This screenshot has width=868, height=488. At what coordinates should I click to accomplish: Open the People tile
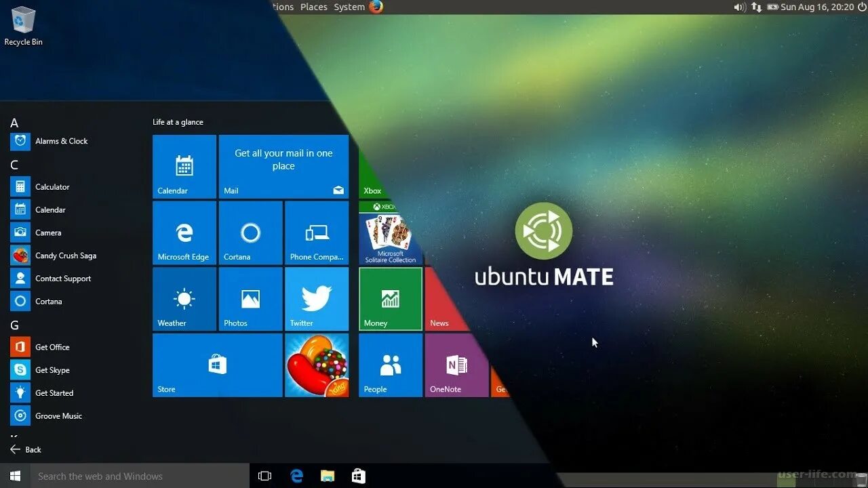coord(391,365)
